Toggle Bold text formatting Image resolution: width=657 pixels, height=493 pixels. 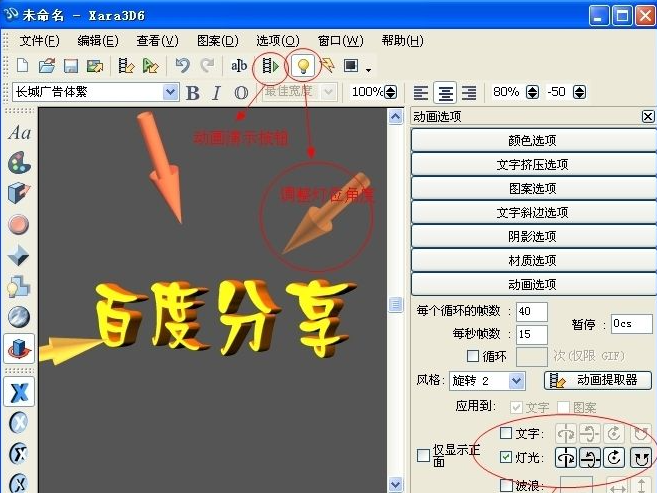coord(194,93)
